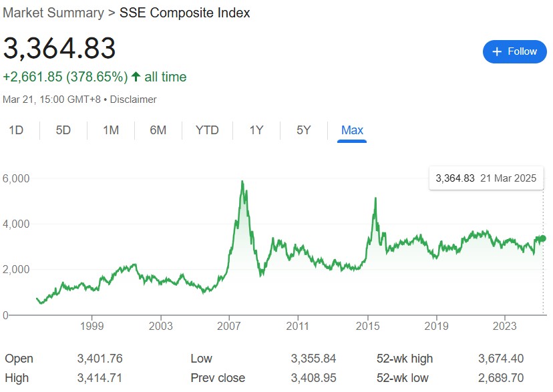Click the Follow button

514,51
